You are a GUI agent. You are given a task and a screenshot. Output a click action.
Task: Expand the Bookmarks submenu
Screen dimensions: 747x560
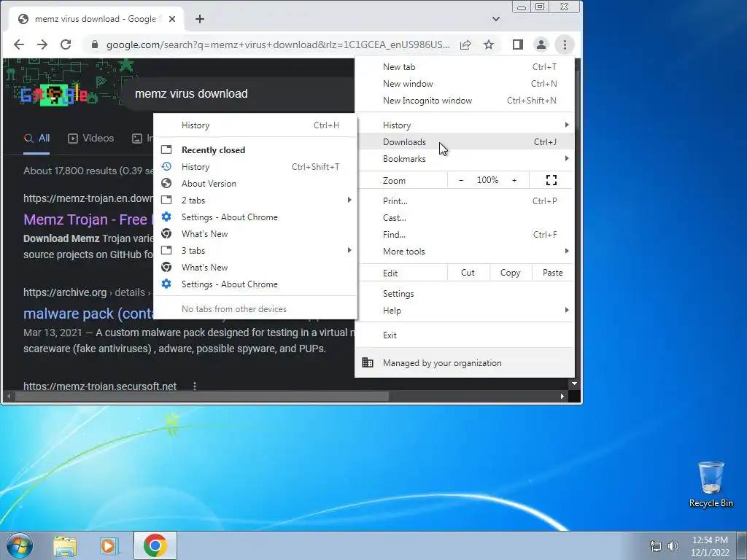pos(465,158)
